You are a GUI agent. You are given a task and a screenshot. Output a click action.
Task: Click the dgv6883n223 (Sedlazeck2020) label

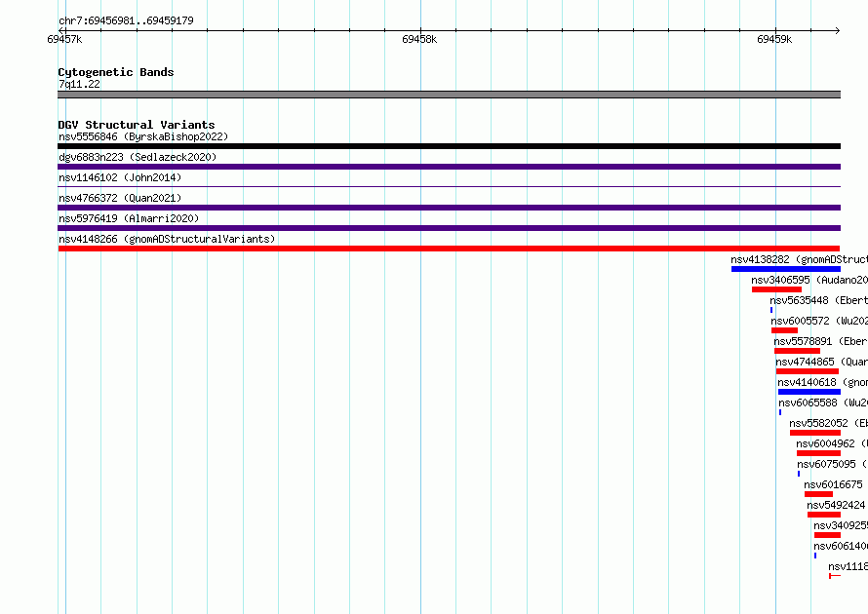138,157
